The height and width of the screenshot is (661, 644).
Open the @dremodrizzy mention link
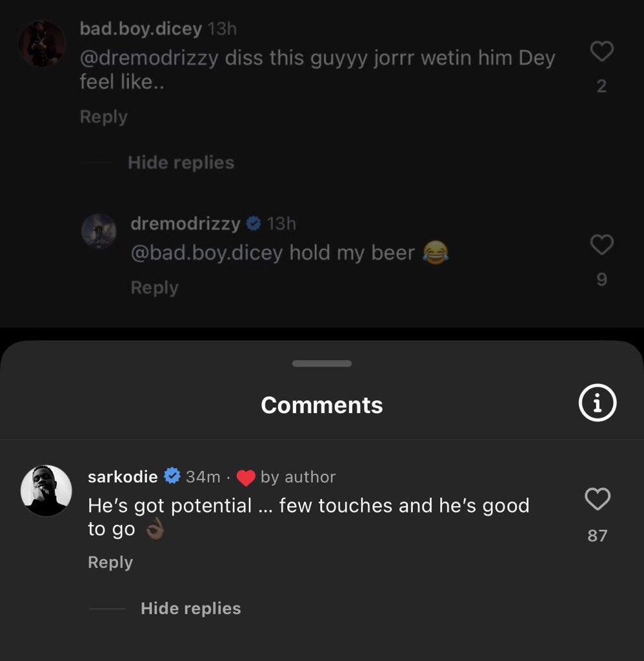coord(152,58)
